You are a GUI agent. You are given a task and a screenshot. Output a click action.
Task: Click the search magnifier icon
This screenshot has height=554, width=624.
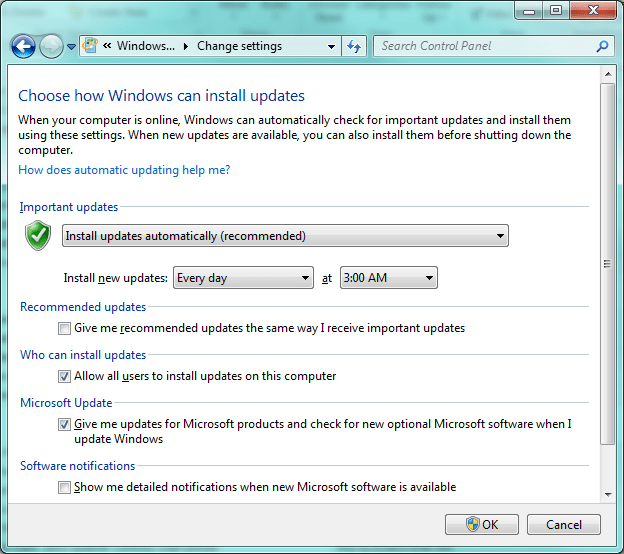click(603, 46)
